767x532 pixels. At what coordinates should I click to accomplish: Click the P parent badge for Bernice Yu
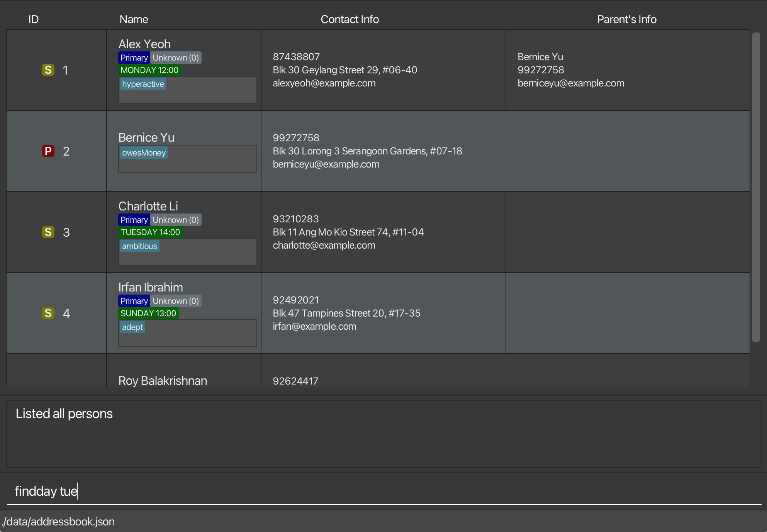pos(48,151)
